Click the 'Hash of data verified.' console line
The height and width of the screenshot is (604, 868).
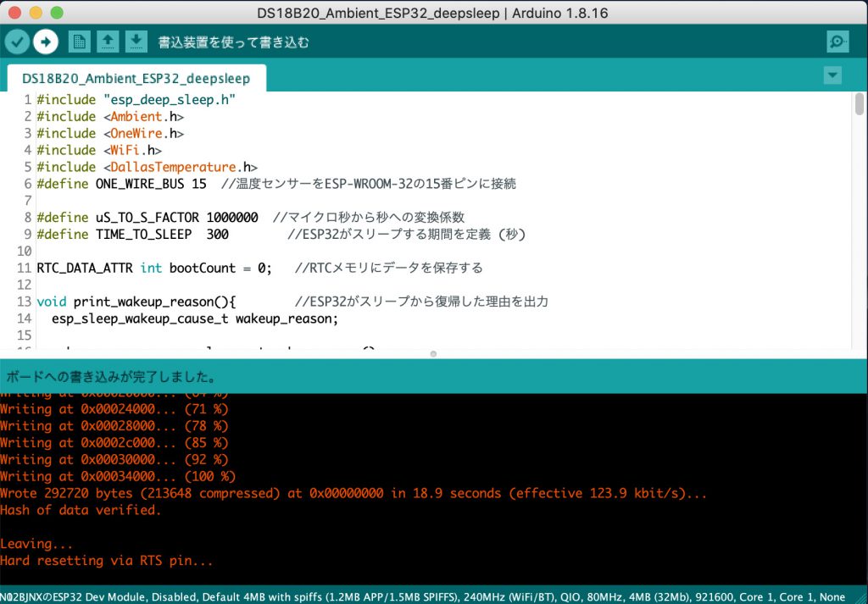click(81, 510)
